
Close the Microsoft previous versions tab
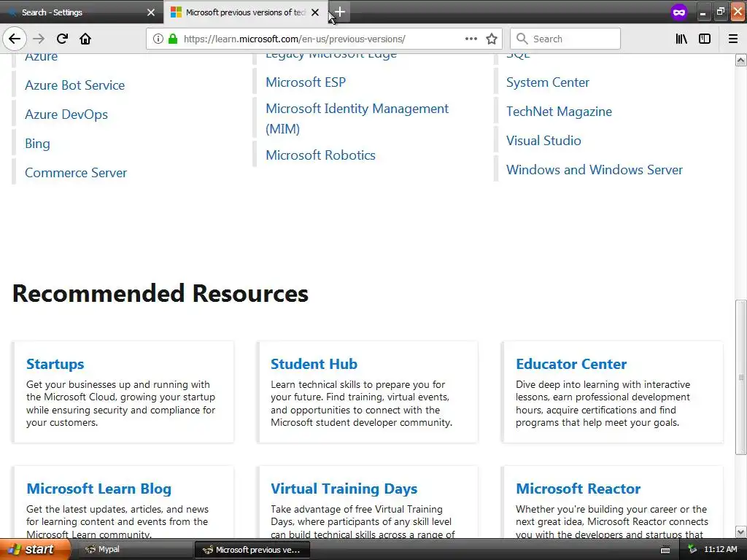(x=315, y=12)
